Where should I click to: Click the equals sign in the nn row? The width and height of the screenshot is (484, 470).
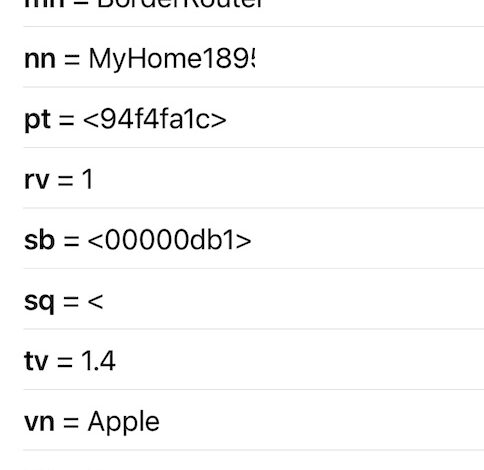click(x=72, y=60)
